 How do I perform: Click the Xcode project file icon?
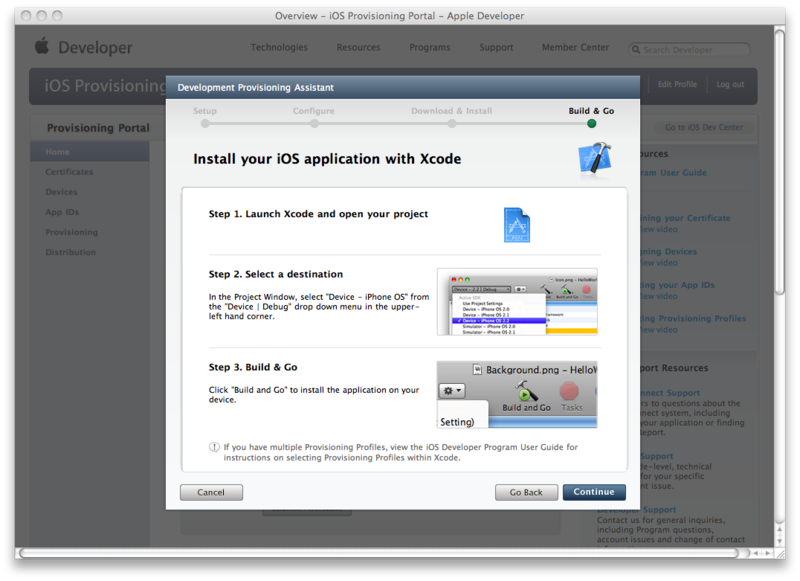click(517, 225)
